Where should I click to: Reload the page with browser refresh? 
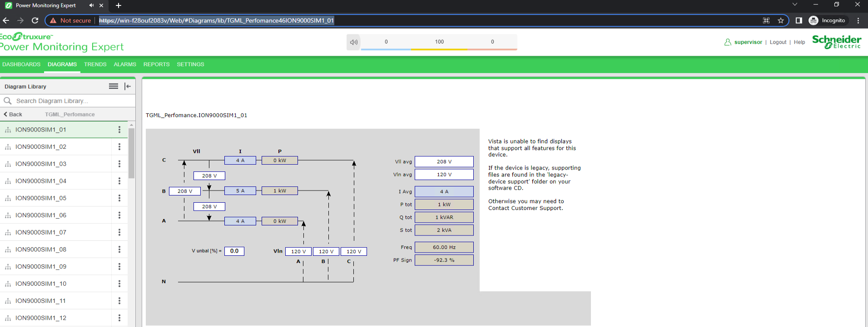point(35,20)
